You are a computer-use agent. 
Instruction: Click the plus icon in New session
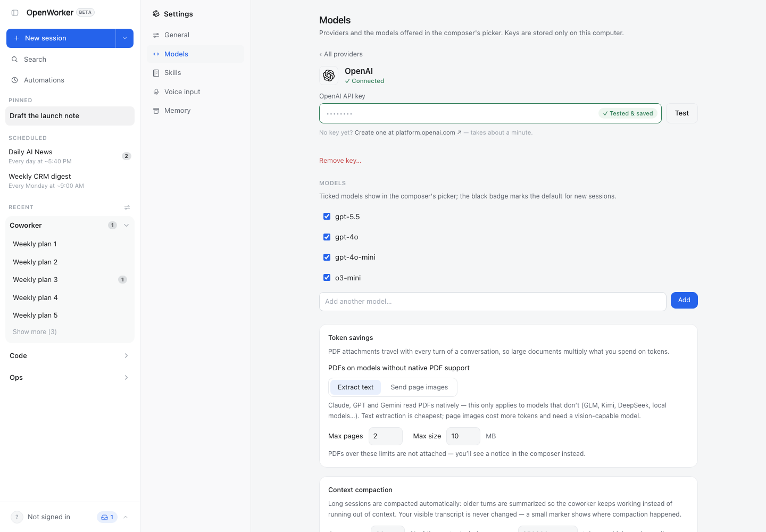pyautogui.click(x=16, y=38)
